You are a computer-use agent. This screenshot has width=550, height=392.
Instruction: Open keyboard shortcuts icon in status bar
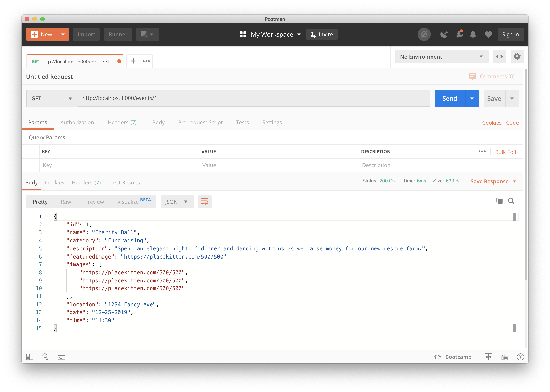click(x=504, y=357)
